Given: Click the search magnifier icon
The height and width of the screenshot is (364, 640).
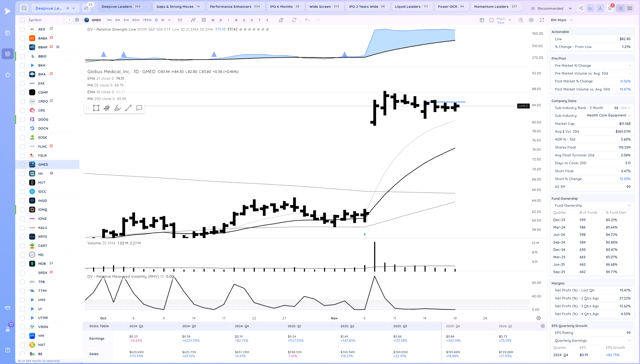Looking at the screenshot, I should (x=24, y=8).
